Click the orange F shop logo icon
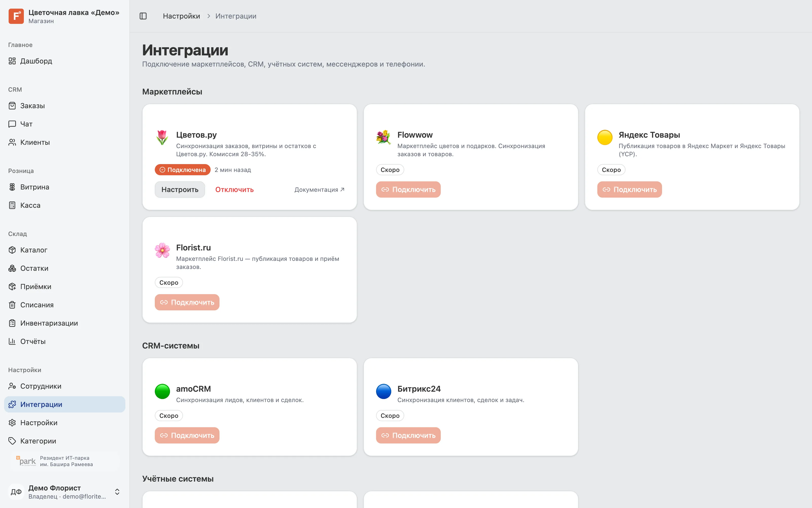This screenshot has width=812, height=508. (16, 16)
